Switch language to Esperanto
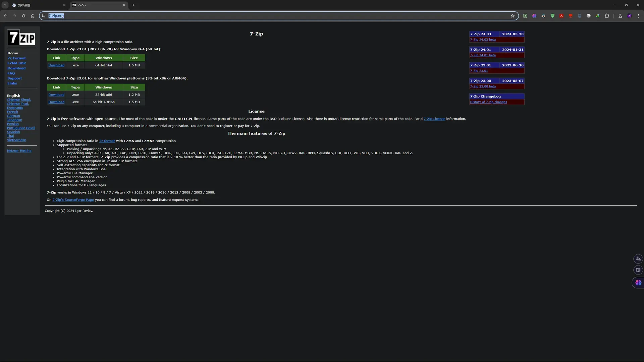 pos(15,108)
